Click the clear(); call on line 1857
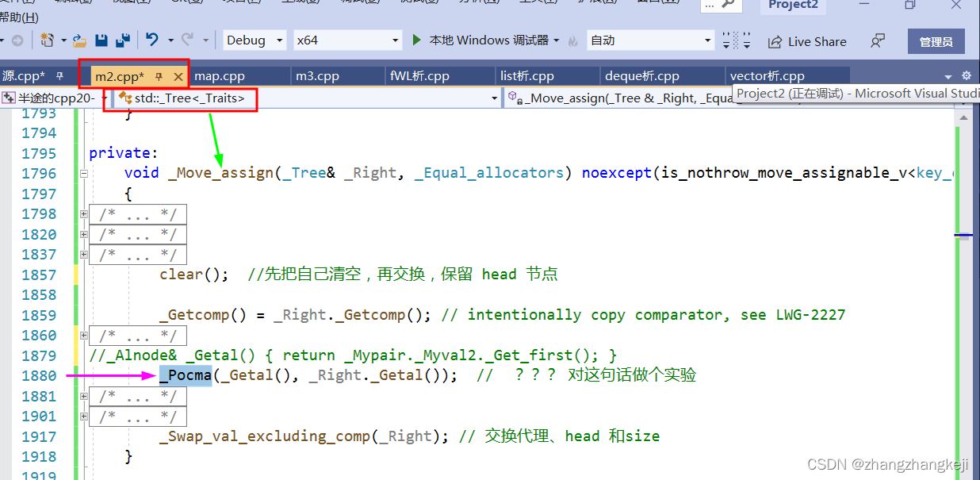 194,275
